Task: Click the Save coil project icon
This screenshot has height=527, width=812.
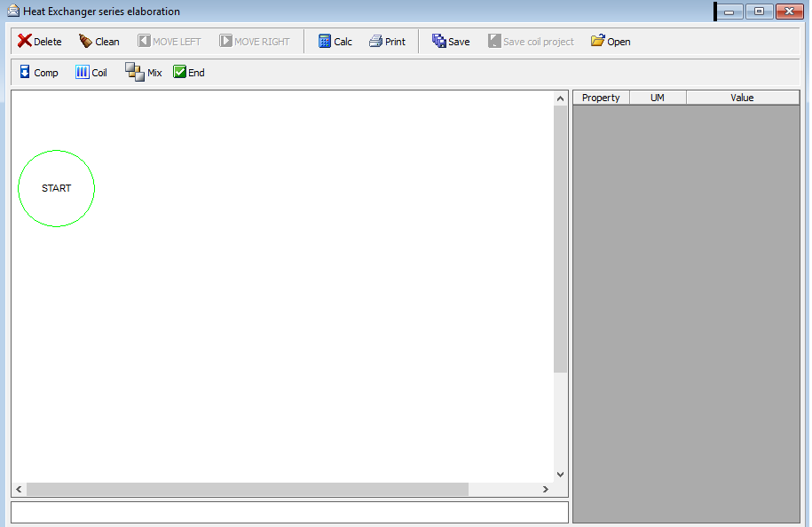Action: click(494, 41)
